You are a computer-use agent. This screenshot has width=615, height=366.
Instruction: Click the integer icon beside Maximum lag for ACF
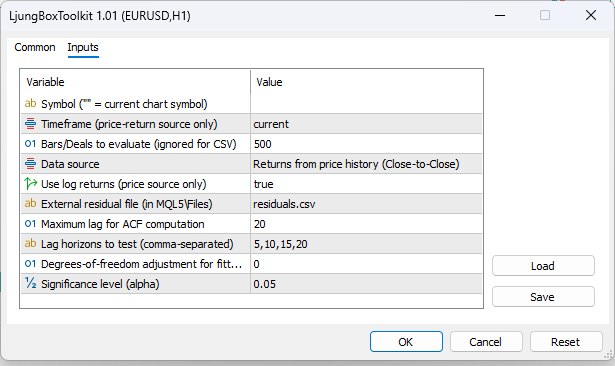pos(30,224)
